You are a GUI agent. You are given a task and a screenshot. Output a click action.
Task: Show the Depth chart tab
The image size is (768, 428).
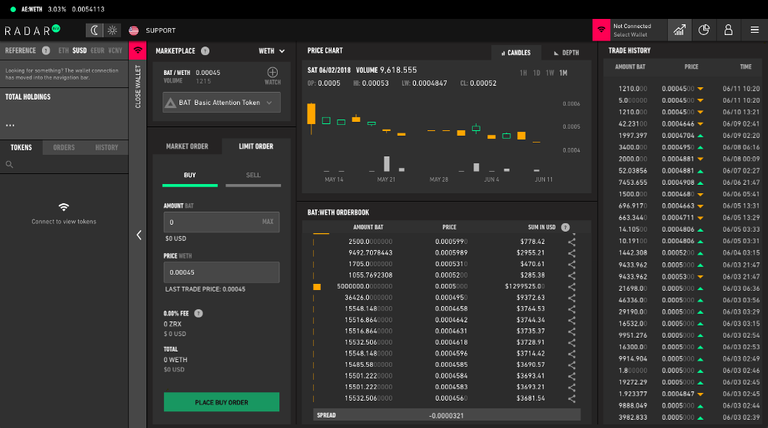point(565,51)
